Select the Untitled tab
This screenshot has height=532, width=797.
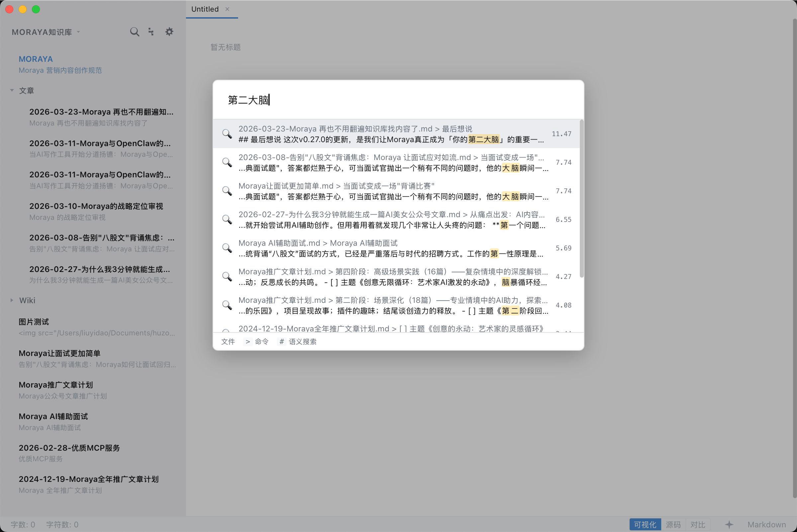tap(205, 9)
